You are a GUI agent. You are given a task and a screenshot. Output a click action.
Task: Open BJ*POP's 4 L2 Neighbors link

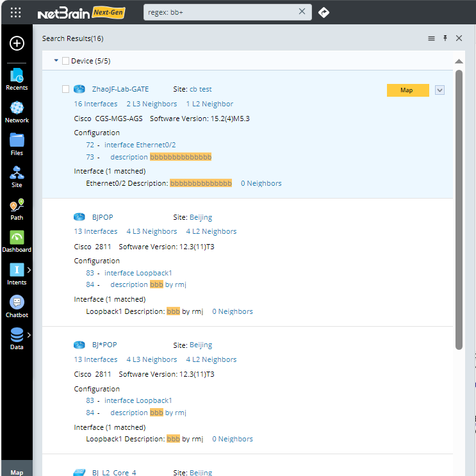pos(211,359)
